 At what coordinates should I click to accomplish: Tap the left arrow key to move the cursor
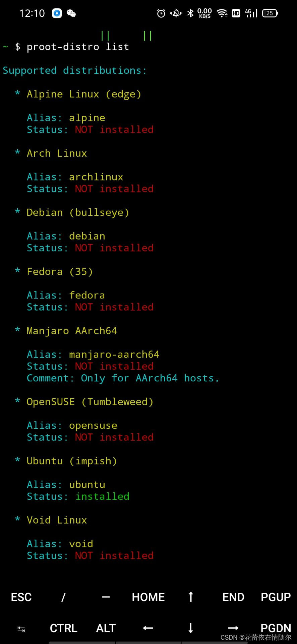pos(148,628)
